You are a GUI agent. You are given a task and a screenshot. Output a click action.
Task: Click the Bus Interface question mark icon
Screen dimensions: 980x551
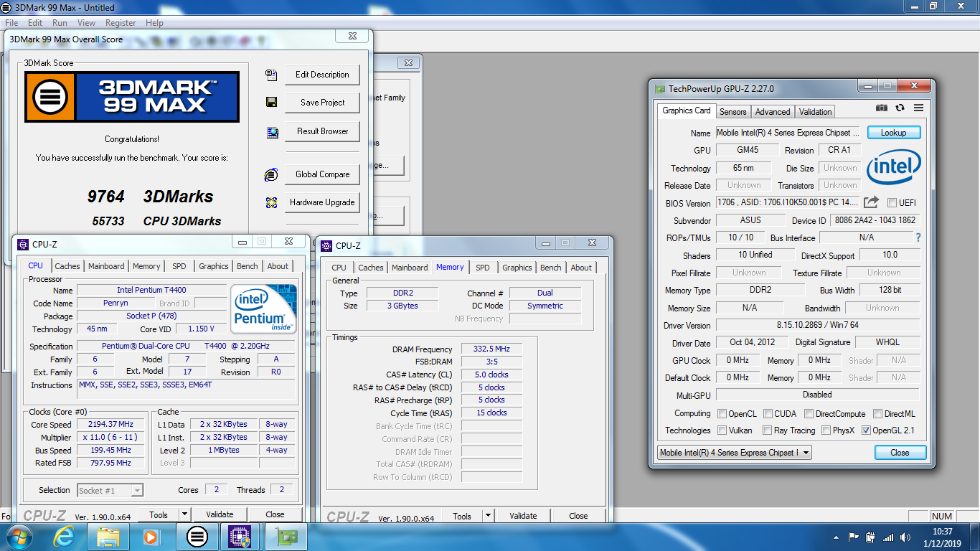[918, 237]
